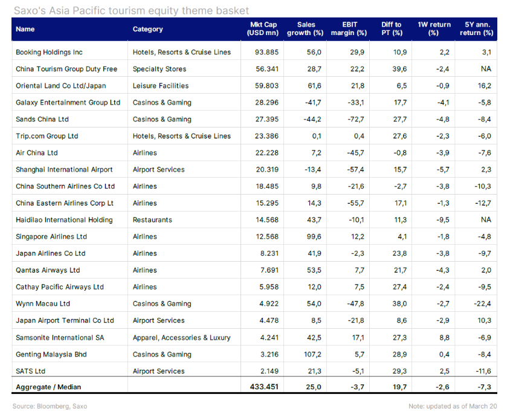
Task: Select the Booking Holdings Inc row name
Action: pyautogui.click(x=49, y=52)
